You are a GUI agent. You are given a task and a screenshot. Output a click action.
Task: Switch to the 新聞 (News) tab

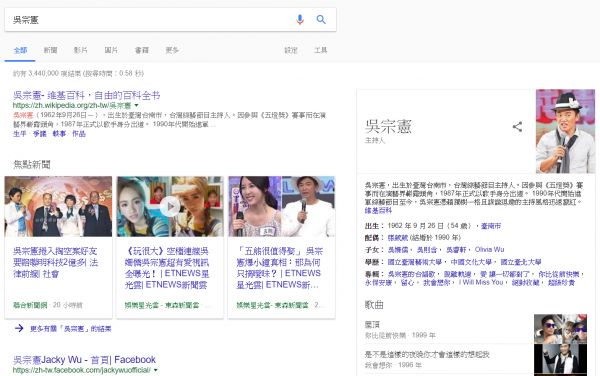51,50
